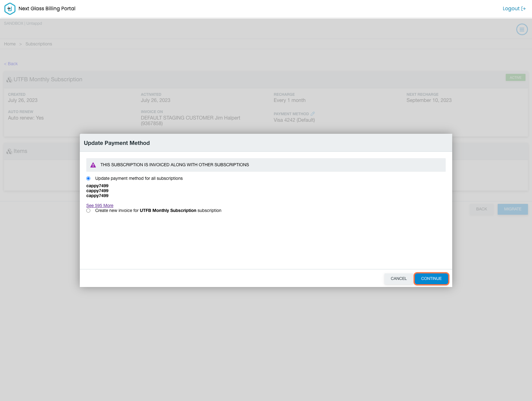Click the 'Update Payment Method' dialog title

click(117, 143)
